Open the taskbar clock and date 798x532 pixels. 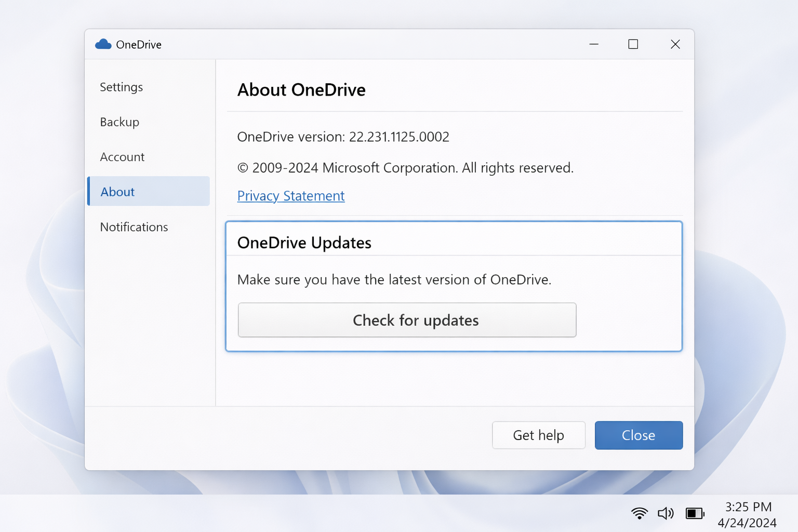coord(747,514)
